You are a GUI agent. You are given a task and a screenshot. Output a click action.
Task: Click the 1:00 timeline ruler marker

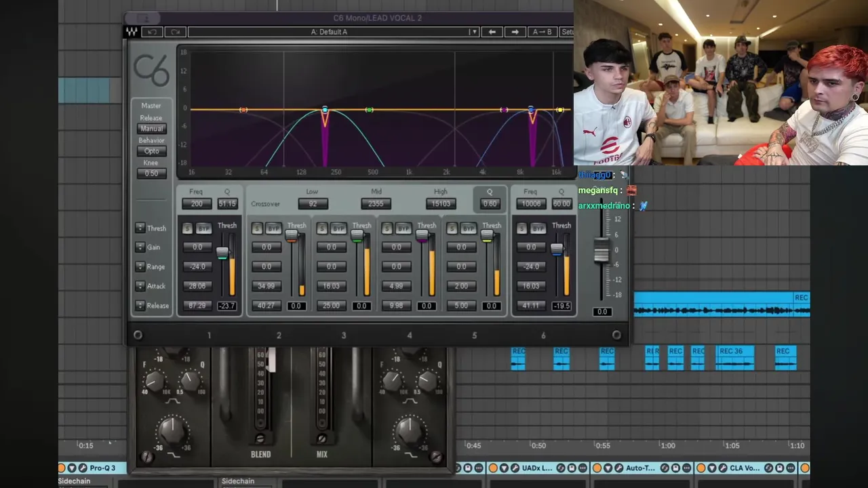pyautogui.click(x=668, y=445)
